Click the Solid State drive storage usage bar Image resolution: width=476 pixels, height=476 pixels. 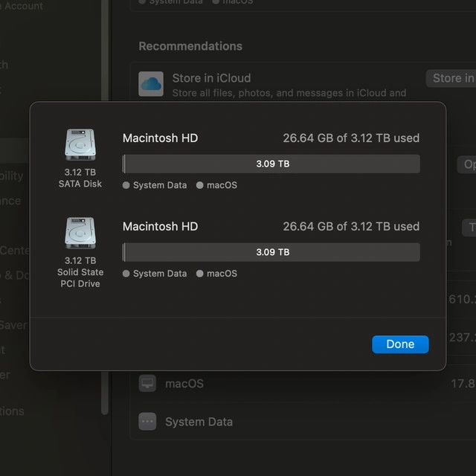[271, 252]
